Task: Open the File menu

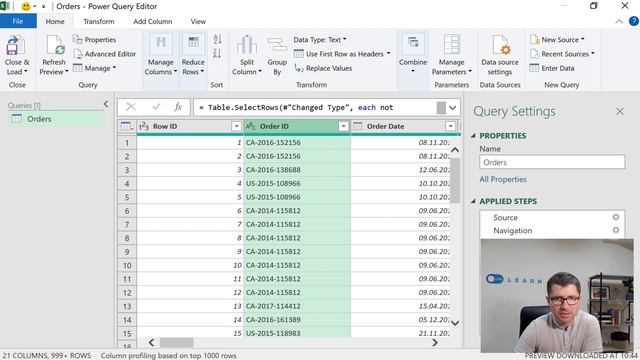Action: click(18, 21)
